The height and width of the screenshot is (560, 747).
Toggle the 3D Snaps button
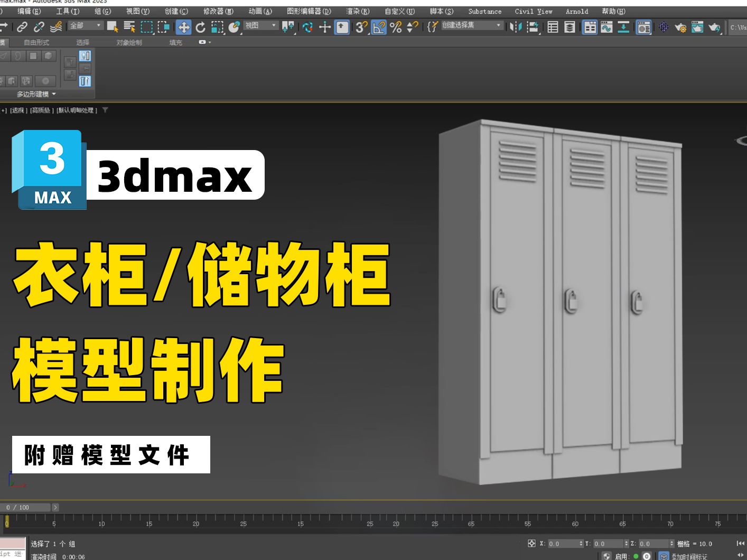[x=361, y=26]
